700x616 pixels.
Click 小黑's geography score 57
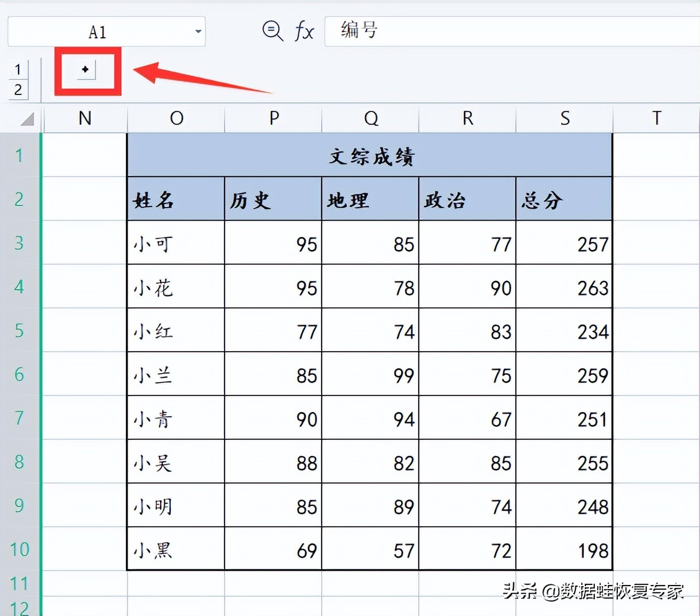click(370, 549)
